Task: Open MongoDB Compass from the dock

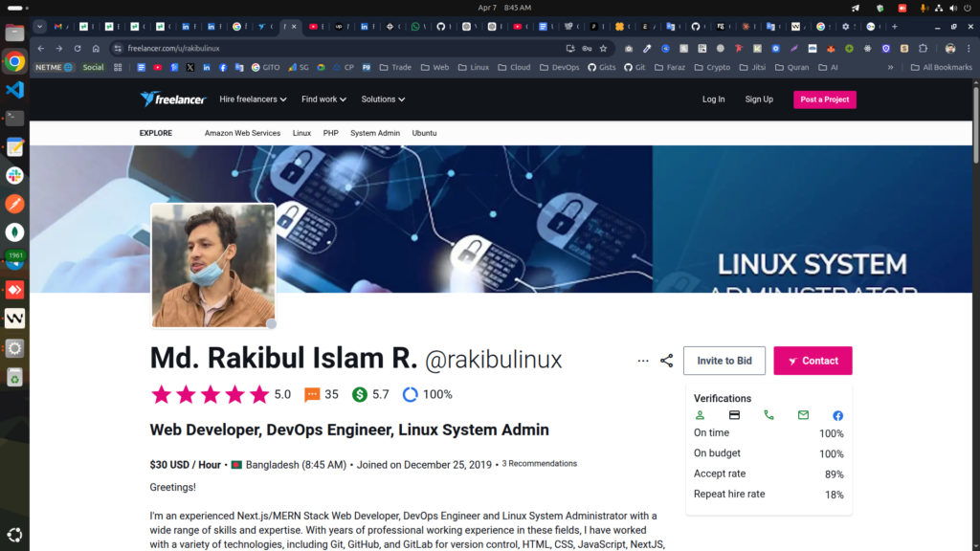Action: [x=14, y=232]
